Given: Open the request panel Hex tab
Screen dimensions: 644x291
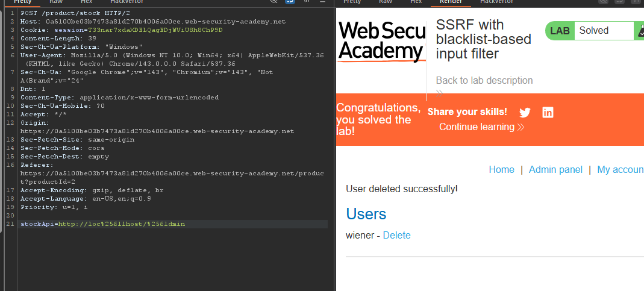Looking at the screenshot, I should click(87, 2).
